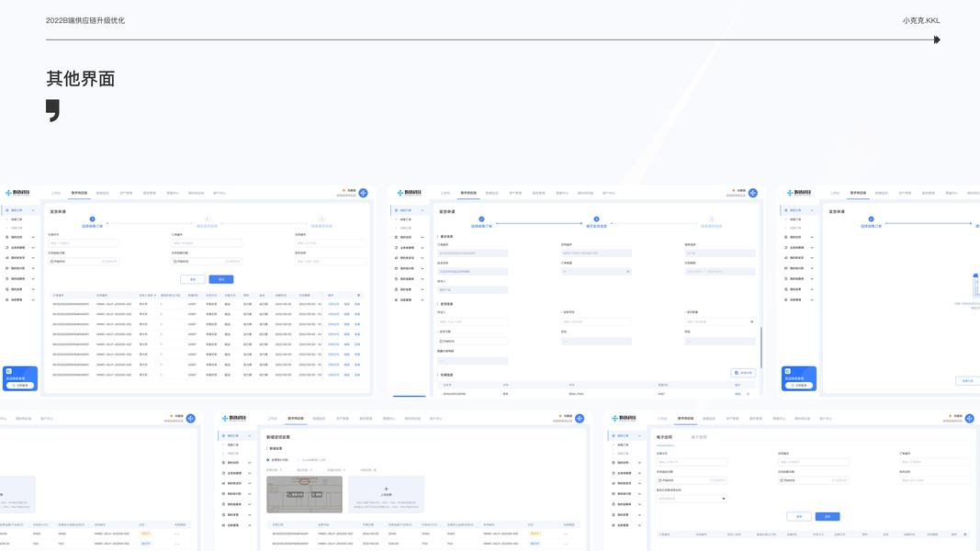
Task: Open 账户中心 tab in the bottom-left cropped window
Action: tap(47, 419)
